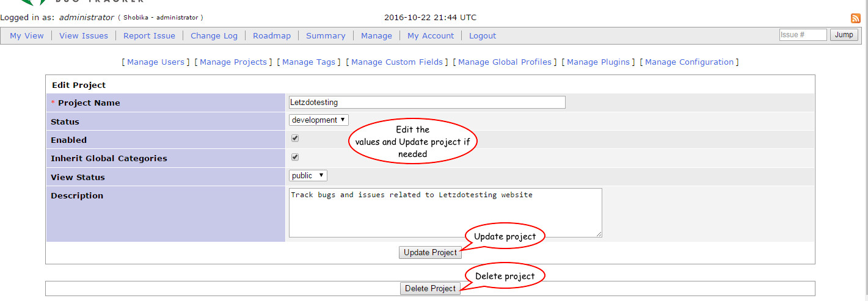The height and width of the screenshot is (301, 868).
Task: Toggle the Enabled checkbox
Action: [x=295, y=139]
